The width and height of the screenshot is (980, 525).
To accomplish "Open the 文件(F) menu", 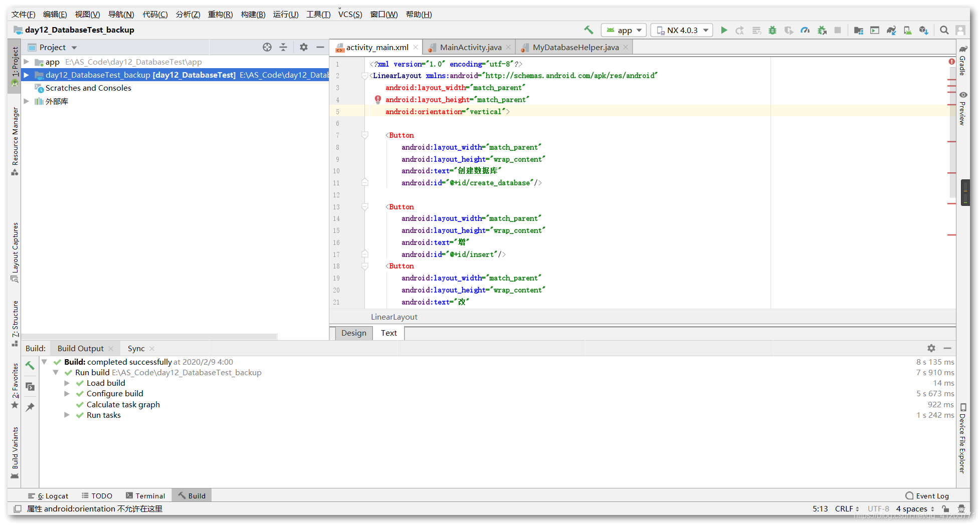I will pyautogui.click(x=23, y=14).
